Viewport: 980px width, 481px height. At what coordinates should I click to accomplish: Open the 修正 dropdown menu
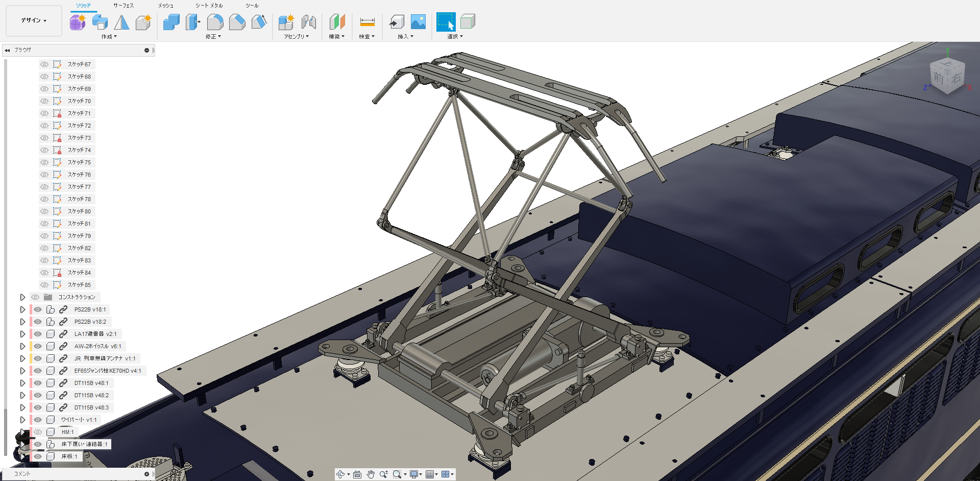213,37
